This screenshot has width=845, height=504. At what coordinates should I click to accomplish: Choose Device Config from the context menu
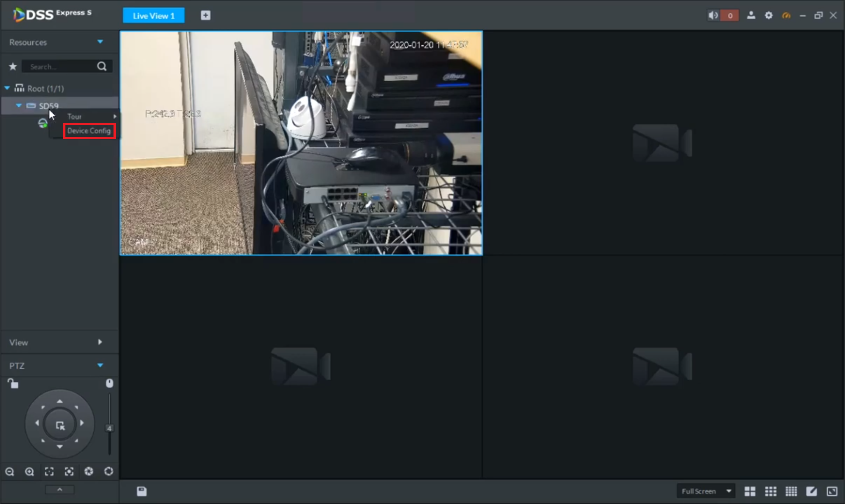click(x=89, y=131)
